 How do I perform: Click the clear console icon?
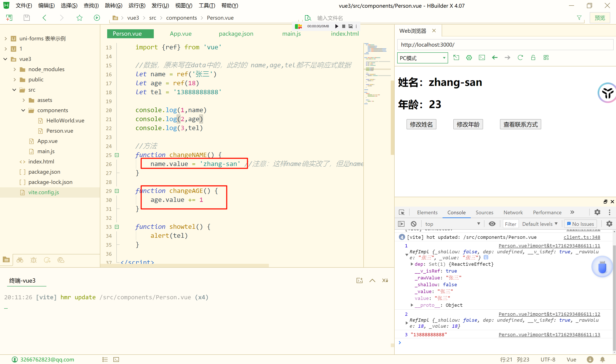point(413,224)
